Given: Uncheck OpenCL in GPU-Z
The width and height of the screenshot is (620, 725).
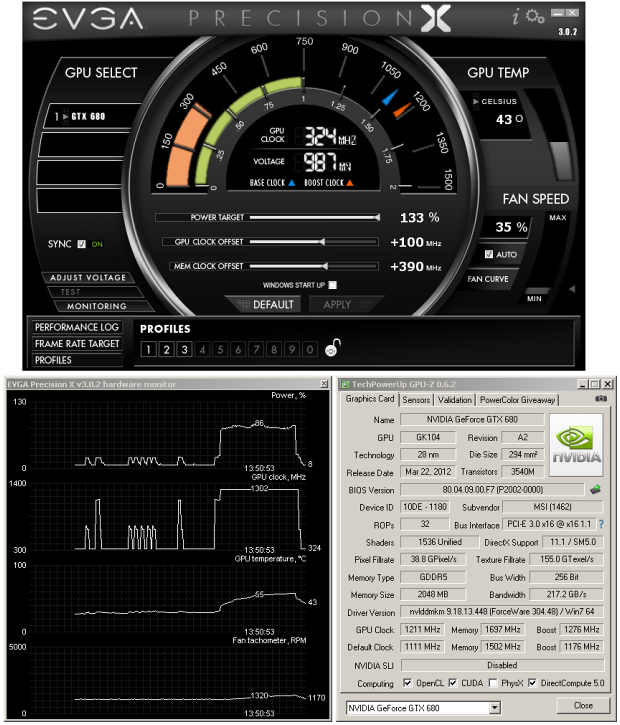Looking at the screenshot, I should (407, 683).
